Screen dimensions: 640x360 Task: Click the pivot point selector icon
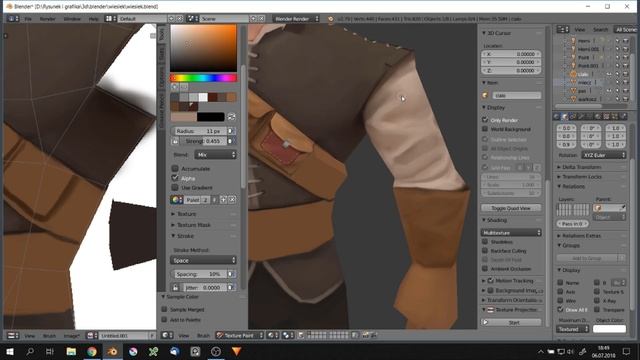[x=288, y=335]
